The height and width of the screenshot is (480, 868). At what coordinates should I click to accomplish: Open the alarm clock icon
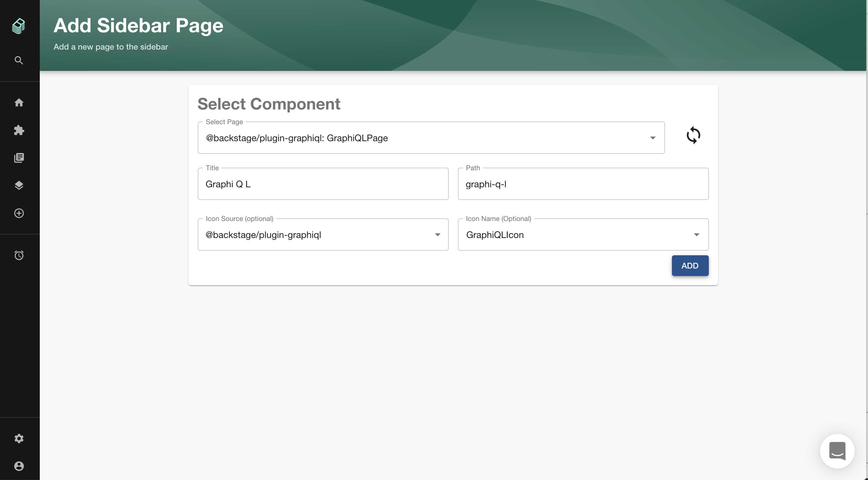(19, 255)
